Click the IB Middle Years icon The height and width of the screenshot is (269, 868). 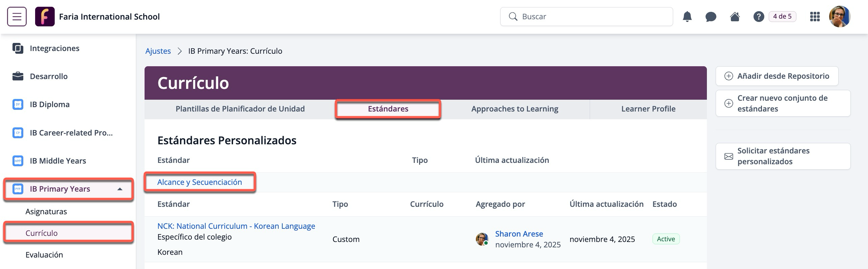(x=18, y=161)
